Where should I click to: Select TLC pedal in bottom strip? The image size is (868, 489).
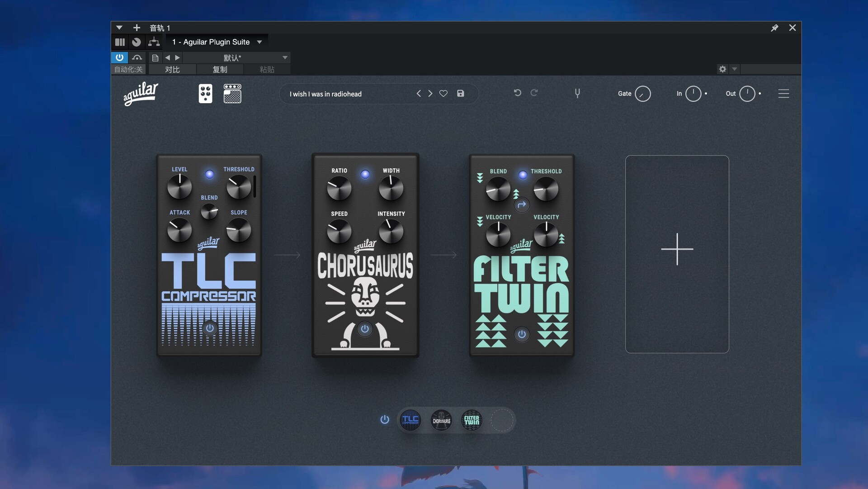pyautogui.click(x=410, y=420)
